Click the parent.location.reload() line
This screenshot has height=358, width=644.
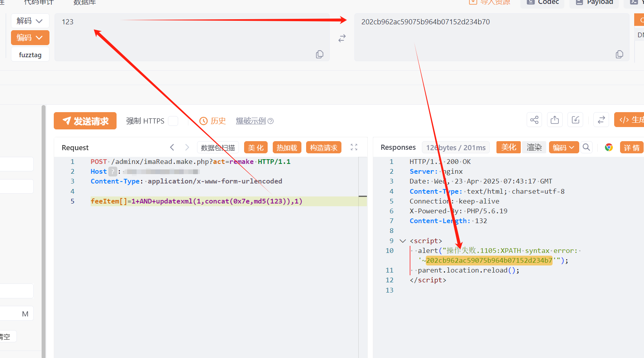point(469,270)
